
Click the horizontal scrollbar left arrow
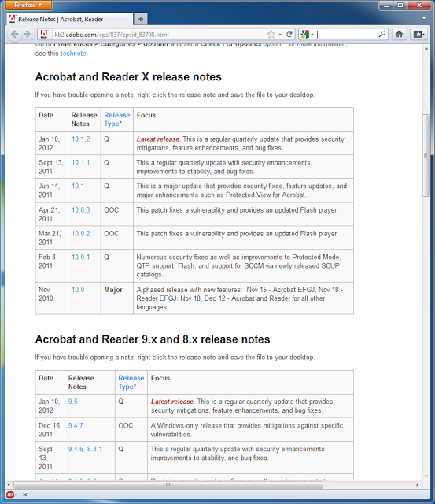(9, 485)
